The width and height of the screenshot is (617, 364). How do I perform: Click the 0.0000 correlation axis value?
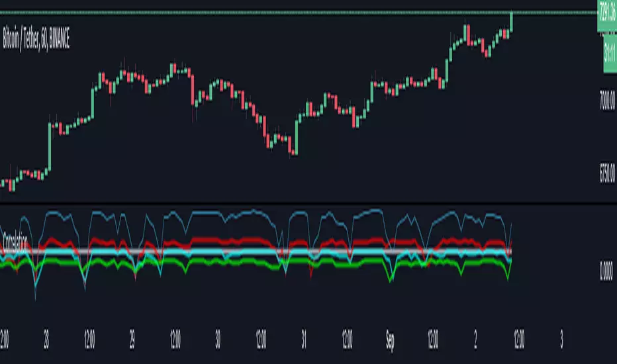click(x=606, y=271)
